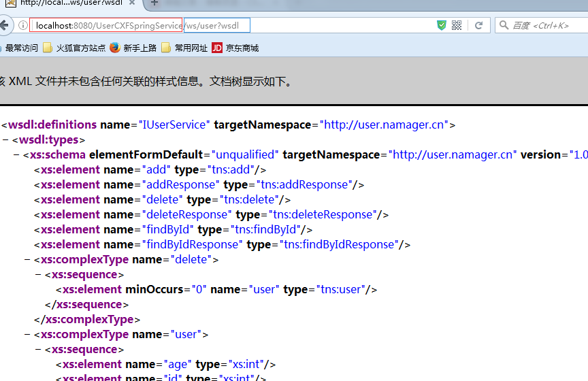Click the green shield security icon
The width and height of the screenshot is (588, 381).
442,25
